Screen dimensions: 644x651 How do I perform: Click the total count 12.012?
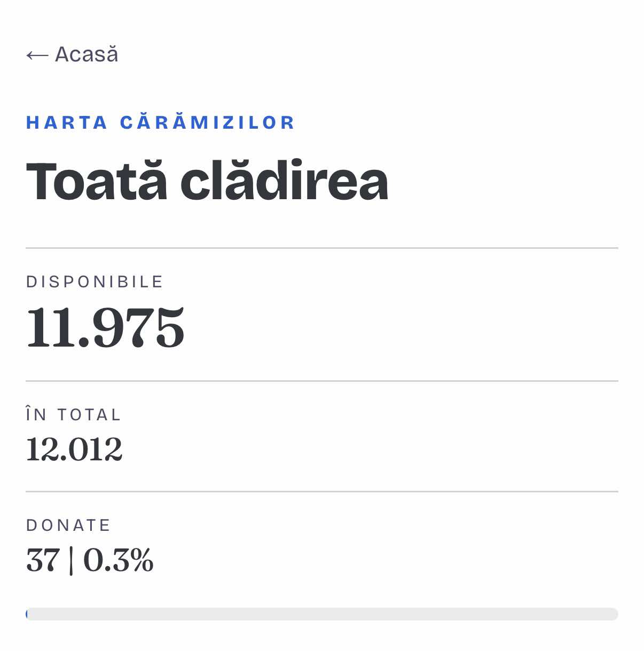74,450
